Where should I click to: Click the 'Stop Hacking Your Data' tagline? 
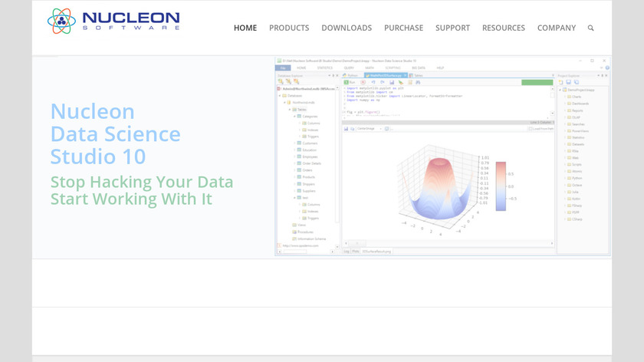[142, 182]
